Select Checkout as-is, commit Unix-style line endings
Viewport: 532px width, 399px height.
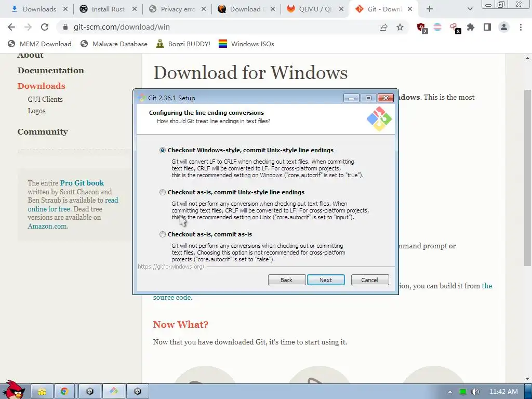[163, 192]
